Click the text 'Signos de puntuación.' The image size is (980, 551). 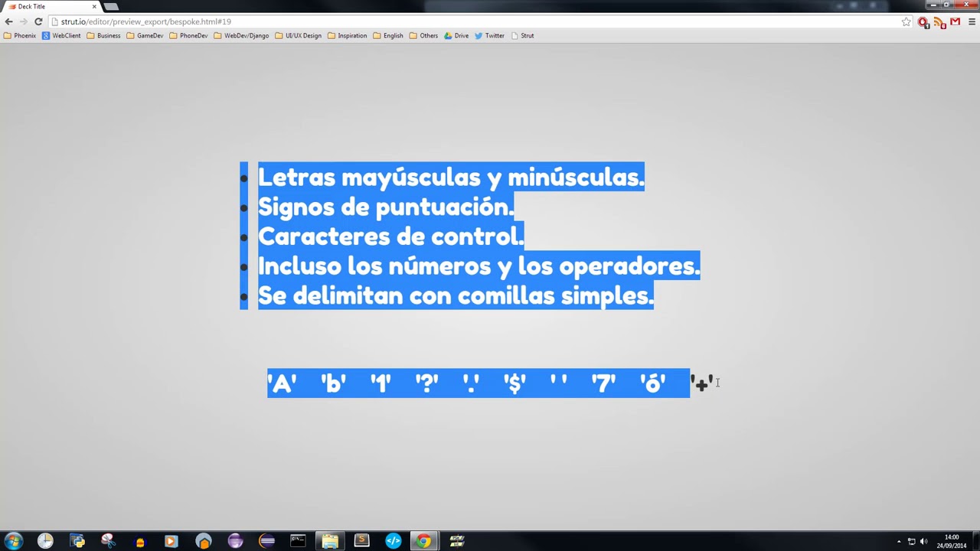pyautogui.click(x=386, y=207)
